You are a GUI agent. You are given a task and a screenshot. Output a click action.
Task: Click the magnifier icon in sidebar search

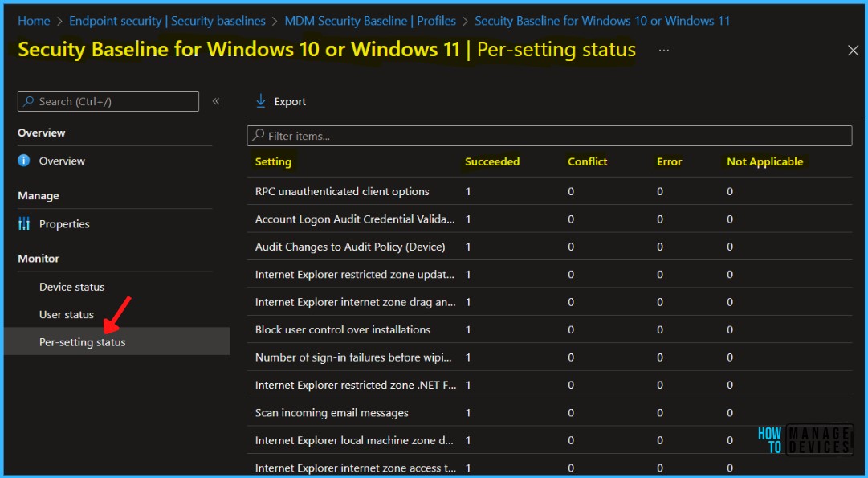coord(29,101)
